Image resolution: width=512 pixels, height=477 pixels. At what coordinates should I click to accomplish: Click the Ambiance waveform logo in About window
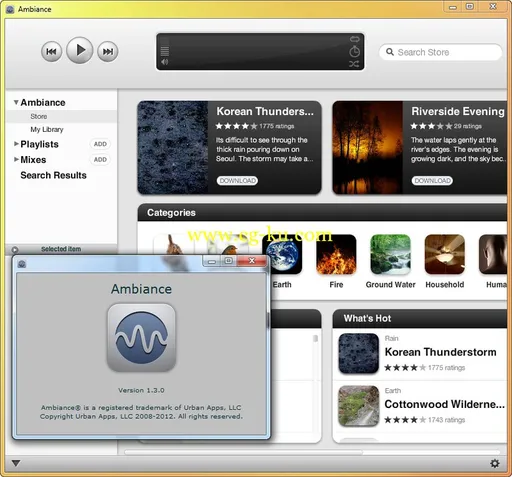coord(141,337)
